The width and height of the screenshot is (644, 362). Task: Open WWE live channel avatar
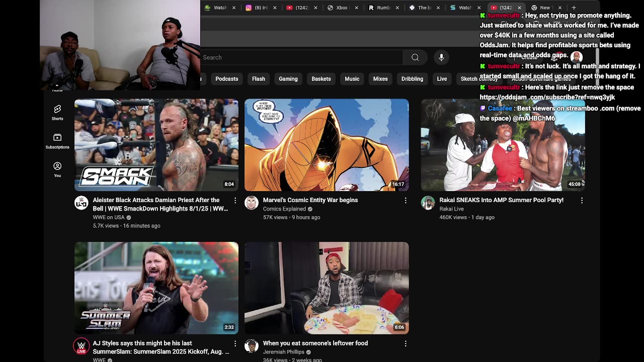tap(82, 346)
